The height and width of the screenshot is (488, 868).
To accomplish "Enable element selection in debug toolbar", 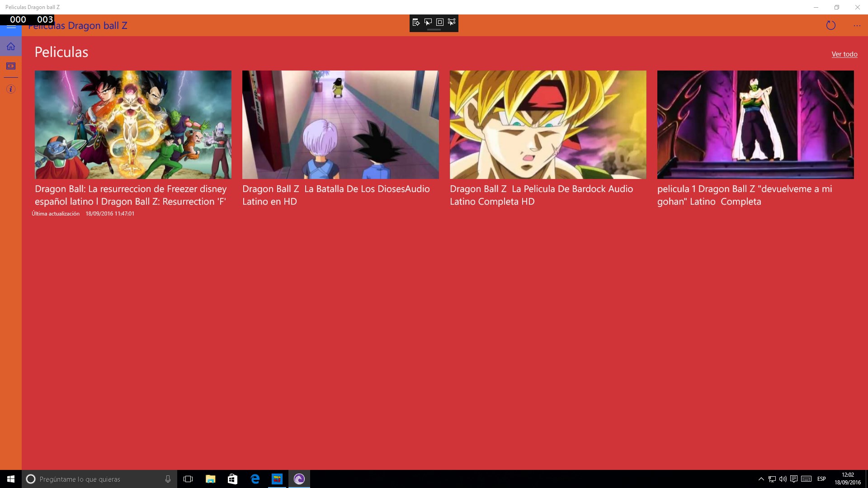I will [428, 22].
